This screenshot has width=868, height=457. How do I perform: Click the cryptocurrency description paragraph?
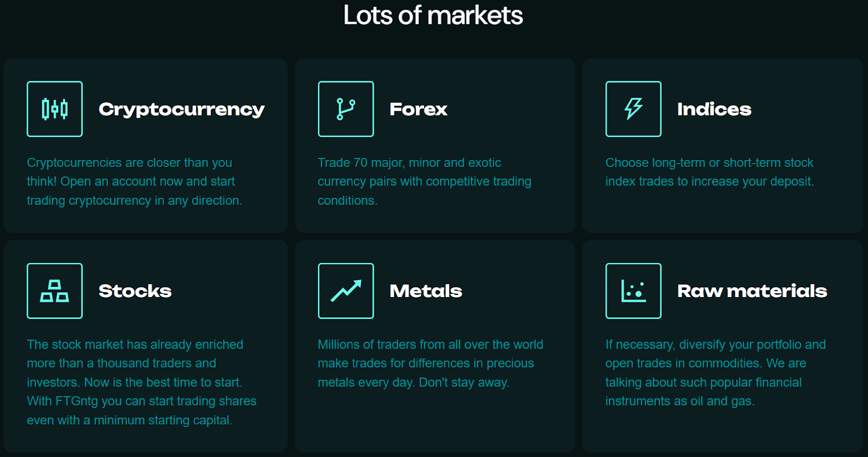click(135, 182)
